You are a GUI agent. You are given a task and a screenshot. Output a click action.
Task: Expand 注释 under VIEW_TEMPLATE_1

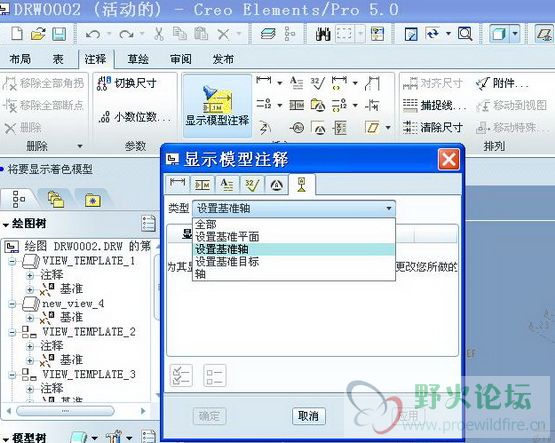pyautogui.click(x=30, y=275)
